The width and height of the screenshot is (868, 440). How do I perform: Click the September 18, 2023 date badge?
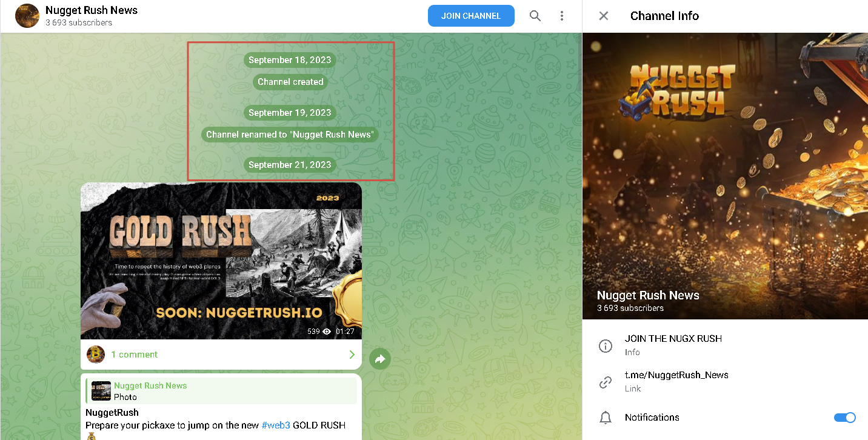click(x=290, y=60)
